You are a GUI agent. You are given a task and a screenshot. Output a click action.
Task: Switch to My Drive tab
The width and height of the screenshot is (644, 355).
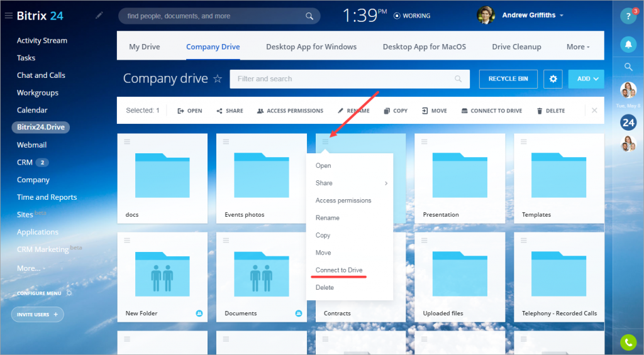(x=145, y=46)
